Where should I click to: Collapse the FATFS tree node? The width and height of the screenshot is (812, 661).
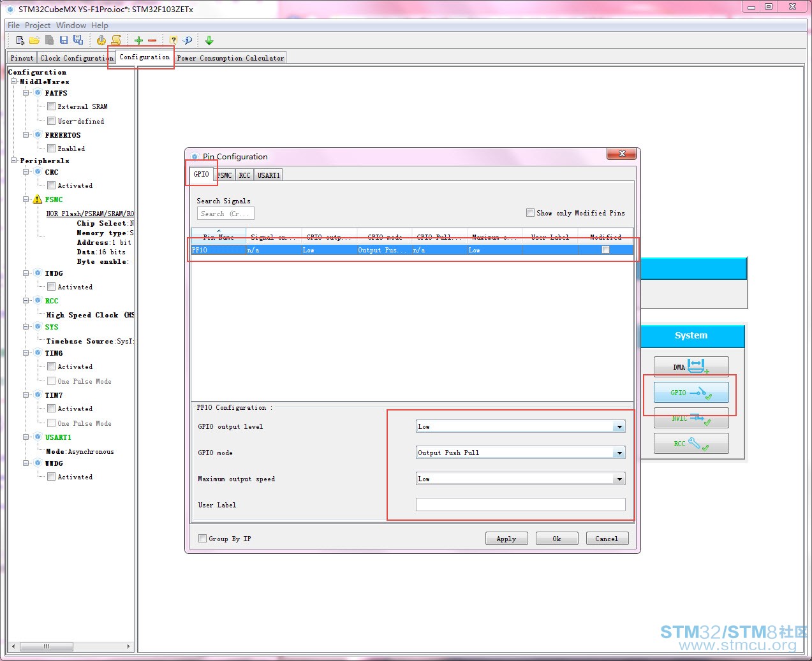(x=26, y=92)
